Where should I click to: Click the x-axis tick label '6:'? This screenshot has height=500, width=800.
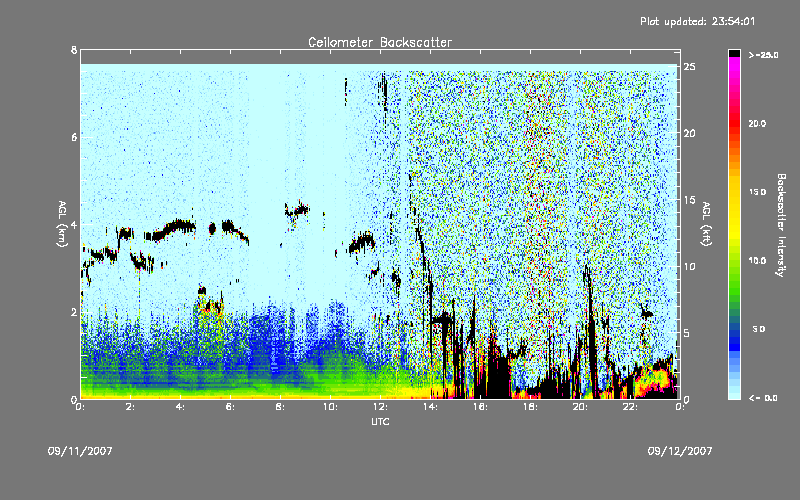tap(230, 407)
